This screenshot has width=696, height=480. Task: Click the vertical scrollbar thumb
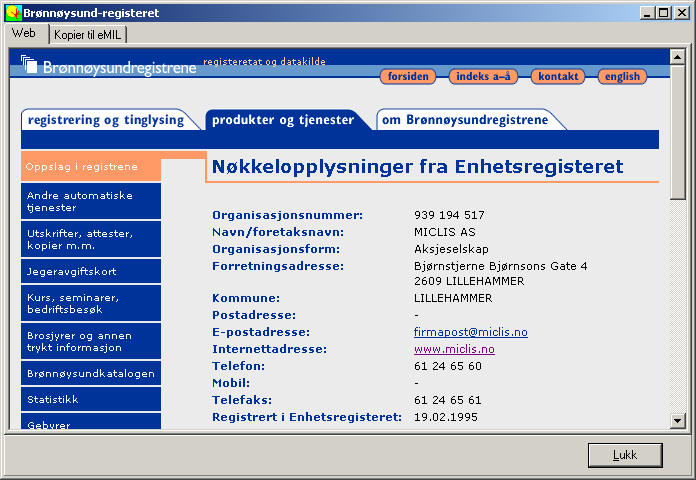[x=677, y=132]
